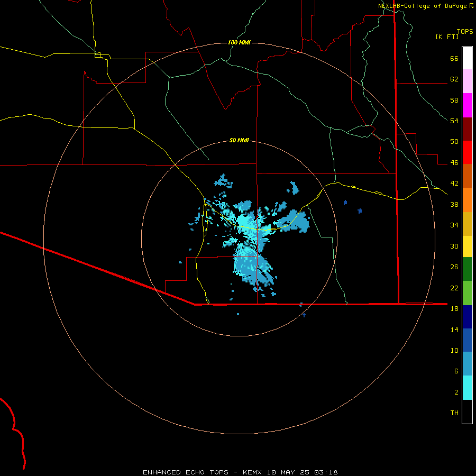
Task: Click the navy swatch near 14
Action: 467,317
